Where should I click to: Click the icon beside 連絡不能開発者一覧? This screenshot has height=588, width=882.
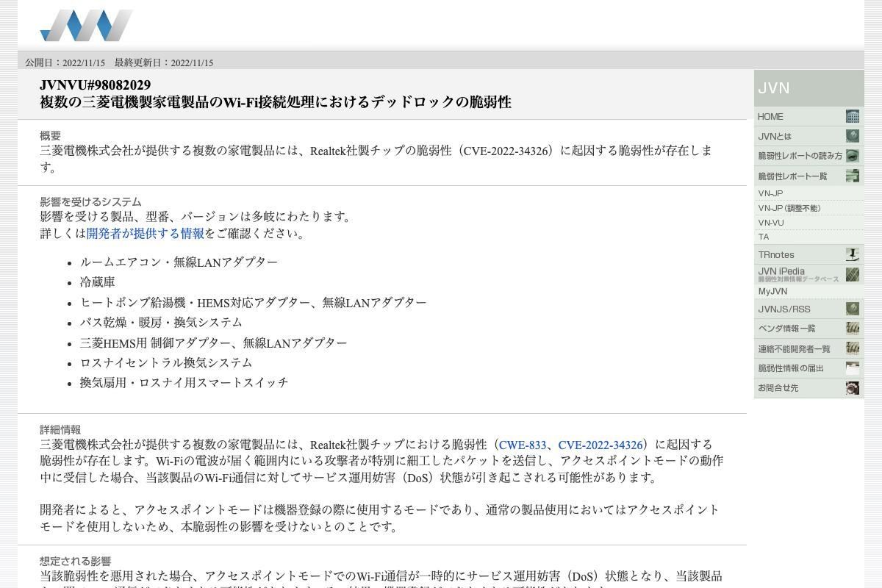click(852, 348)
